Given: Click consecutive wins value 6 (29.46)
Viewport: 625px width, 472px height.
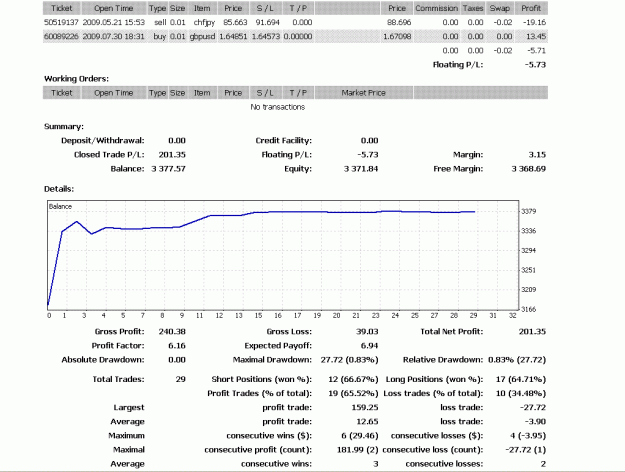Looking at the screenshot, I should click(x=360, y=436).
